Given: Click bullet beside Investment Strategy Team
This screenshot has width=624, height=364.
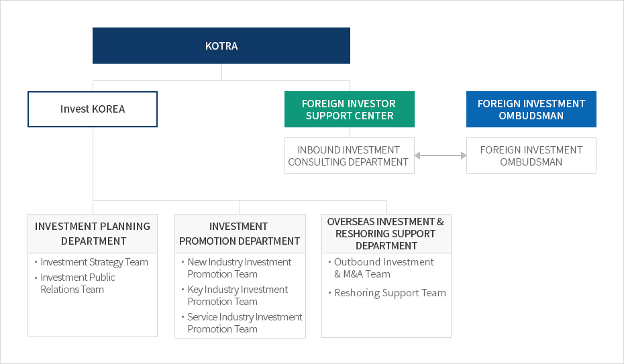Looking at the screenshot, I should (x=36, y=262).
